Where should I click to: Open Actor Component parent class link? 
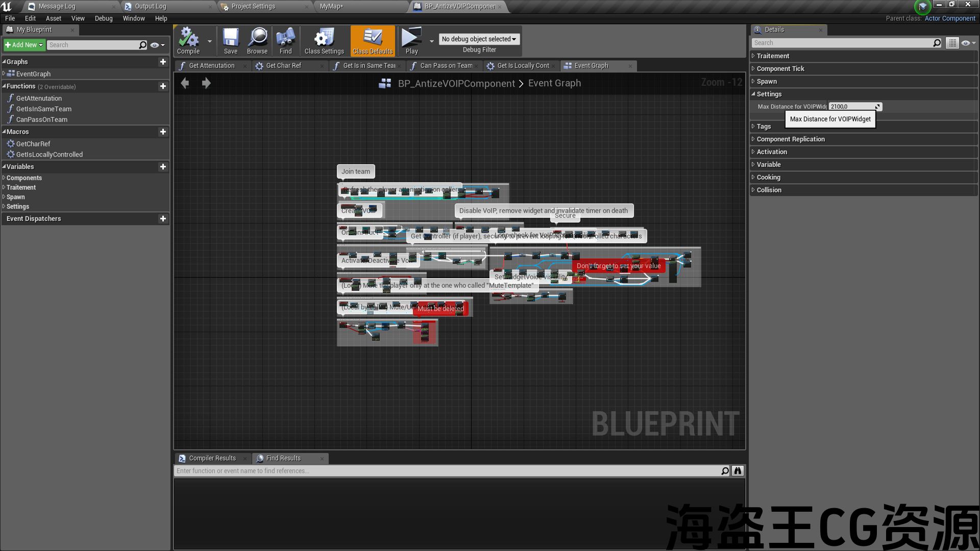[949, 18]
